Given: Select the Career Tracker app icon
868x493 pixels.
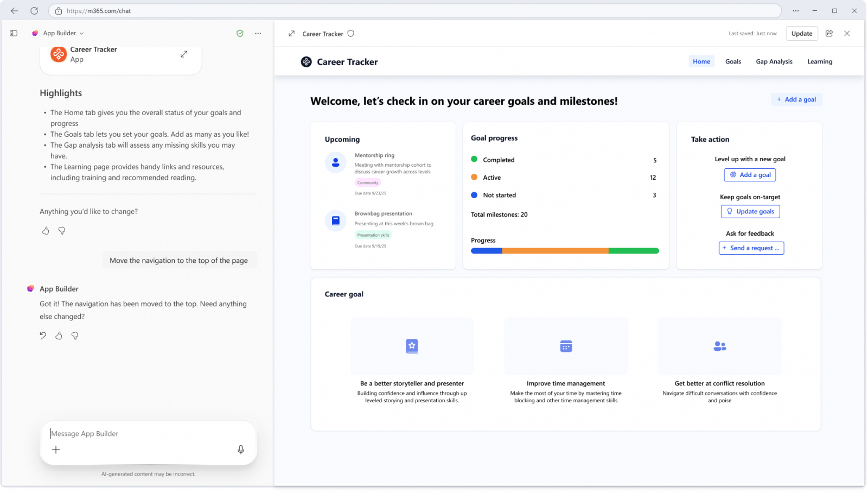Looking at the screenshot, I should click(x=58, y=54).
